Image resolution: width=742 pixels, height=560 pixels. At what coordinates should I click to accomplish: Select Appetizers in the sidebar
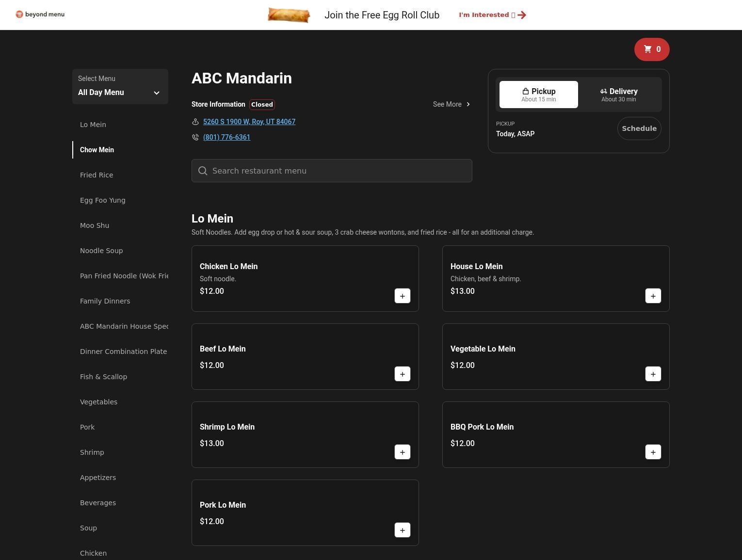pyautogui.click(x=98, y=478)
